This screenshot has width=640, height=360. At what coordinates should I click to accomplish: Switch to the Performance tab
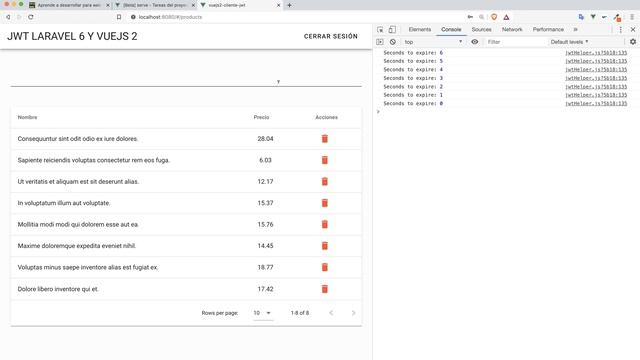pyautogui.click(x=548, y=30)
